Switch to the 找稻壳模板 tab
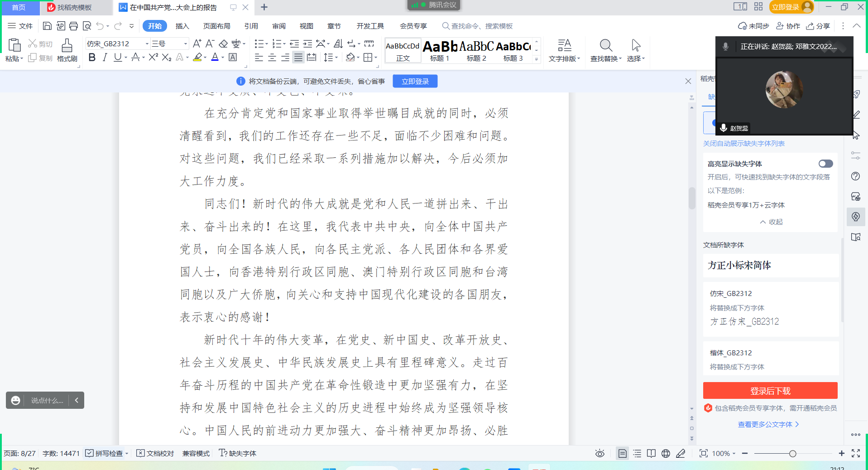This screenshot has height=470, width=868. pyautogui.click(x=74, y=7)
